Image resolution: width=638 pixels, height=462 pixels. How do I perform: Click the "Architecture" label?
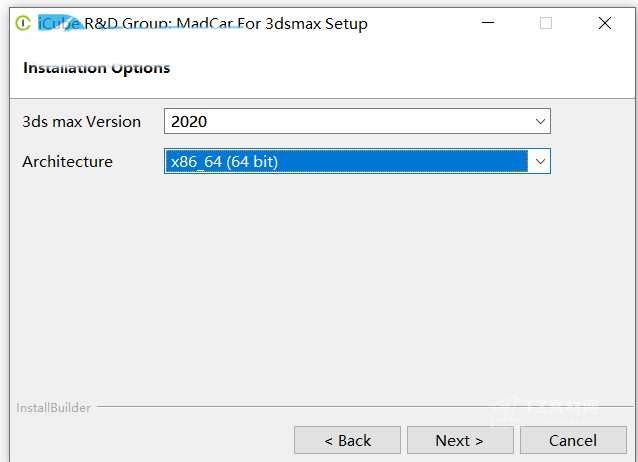[67, 161]
